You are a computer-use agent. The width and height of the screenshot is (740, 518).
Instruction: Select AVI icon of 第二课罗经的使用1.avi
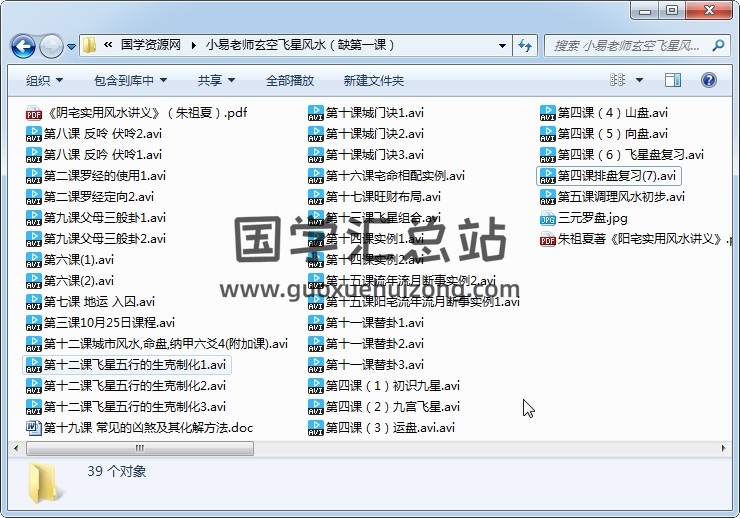34,176
